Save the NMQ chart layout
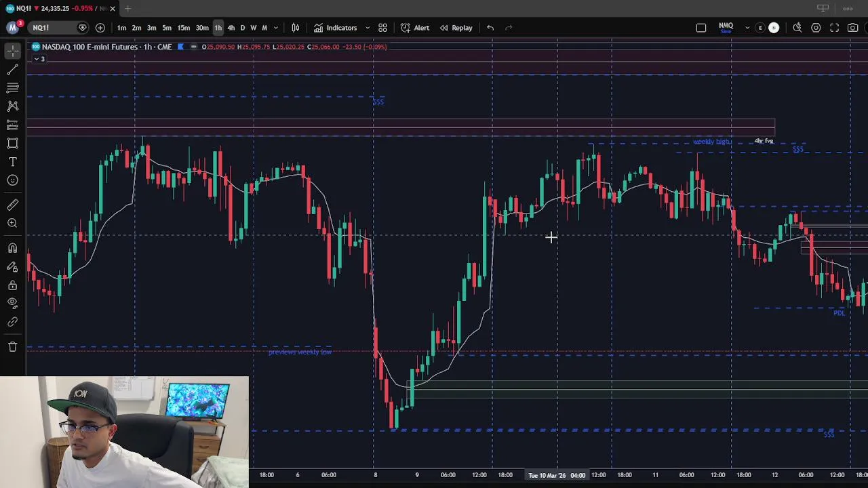The height and width of the screenshot is (488, 868). (x=726, y=28)
